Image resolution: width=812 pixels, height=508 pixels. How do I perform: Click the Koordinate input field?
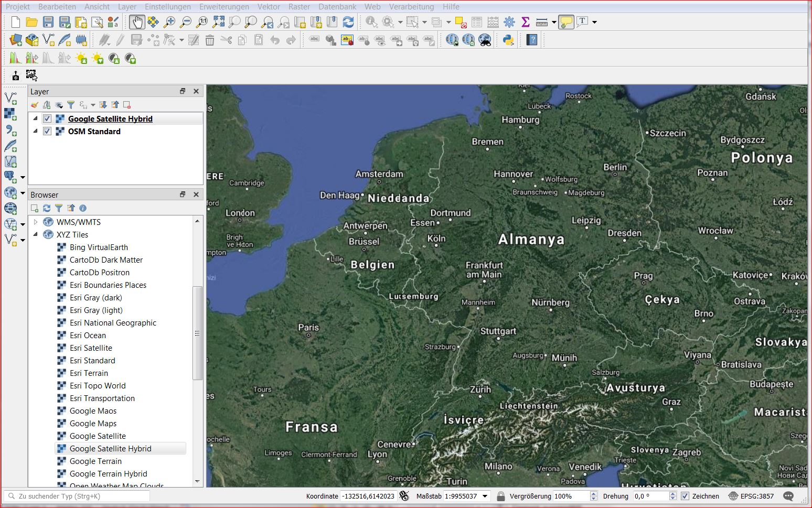368,496
